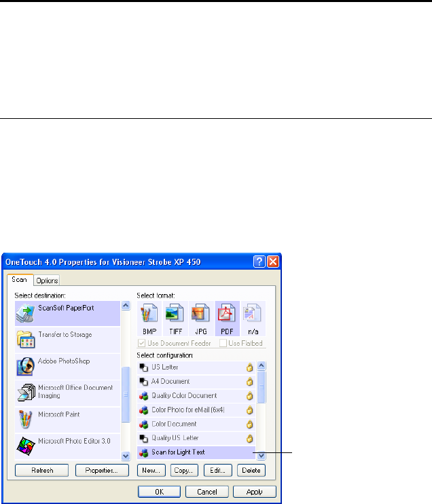The width and height of the screenshot is (432, 504).
Task: Create a configuration with New...
Action: tap(151, 470)
